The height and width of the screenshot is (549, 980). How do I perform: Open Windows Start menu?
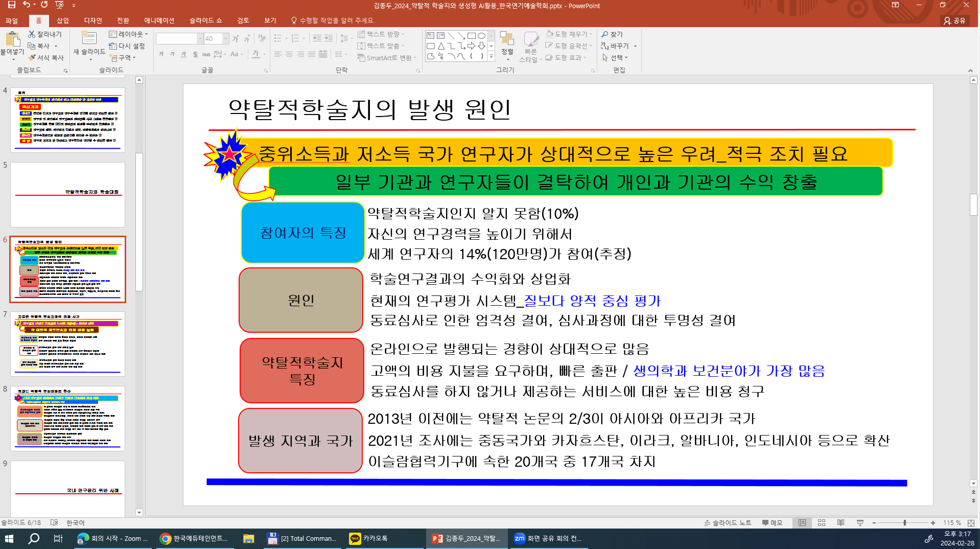click(x=9, y=538)
